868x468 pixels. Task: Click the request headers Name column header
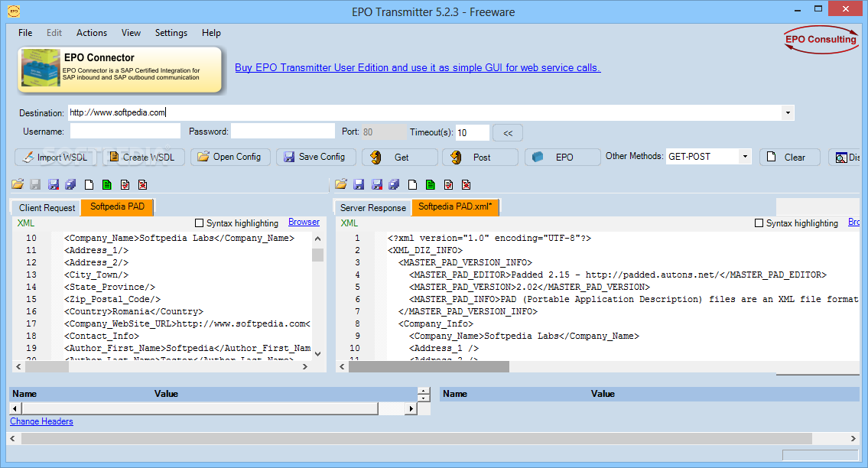24,394
